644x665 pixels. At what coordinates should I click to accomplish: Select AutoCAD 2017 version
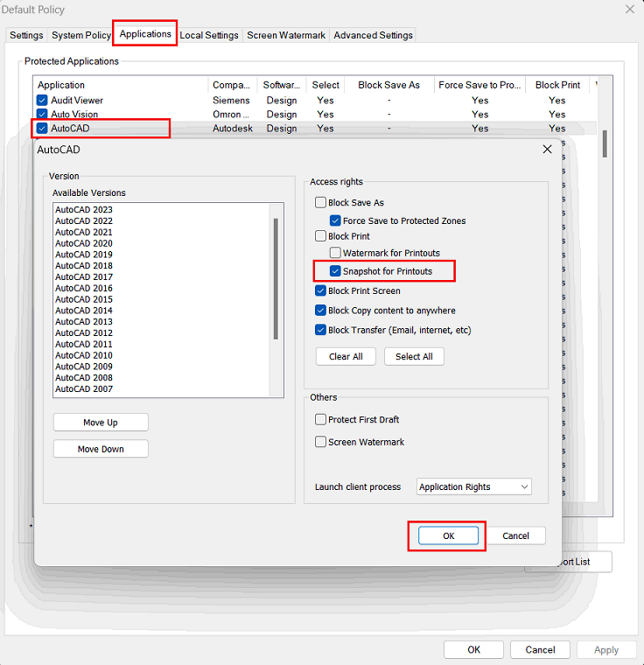[x=84, y=277]
